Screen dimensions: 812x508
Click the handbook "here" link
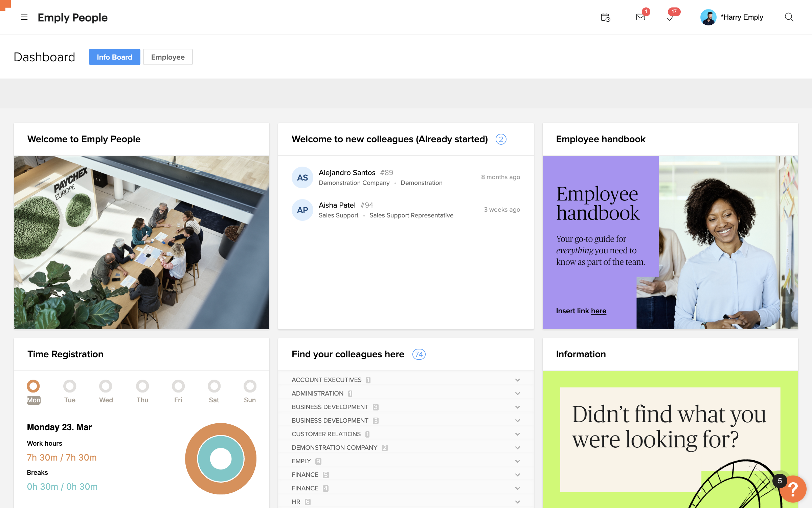coord(599,311)
